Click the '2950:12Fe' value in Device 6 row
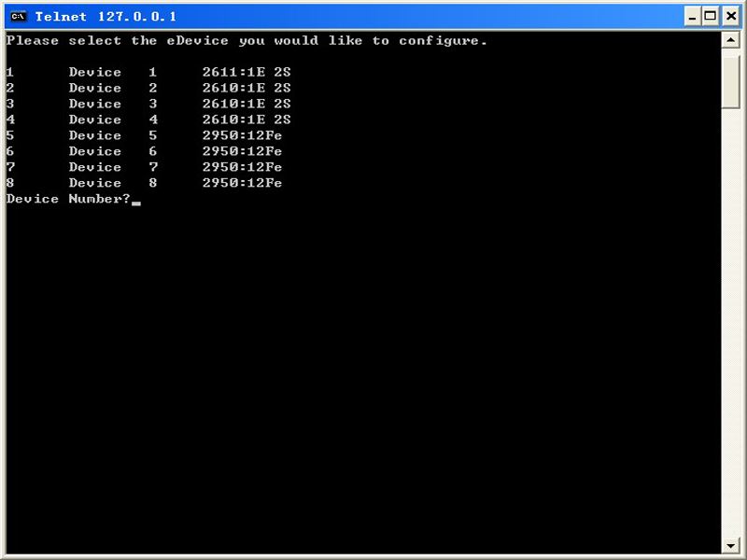Screen dimensions: 747x560 click(x=242, y=151)
